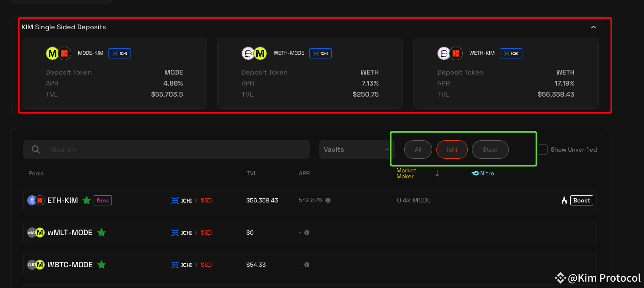Click the APR info icon for ETH-KIM
Screen dimensions: 644x288
[x=328, y=200]
